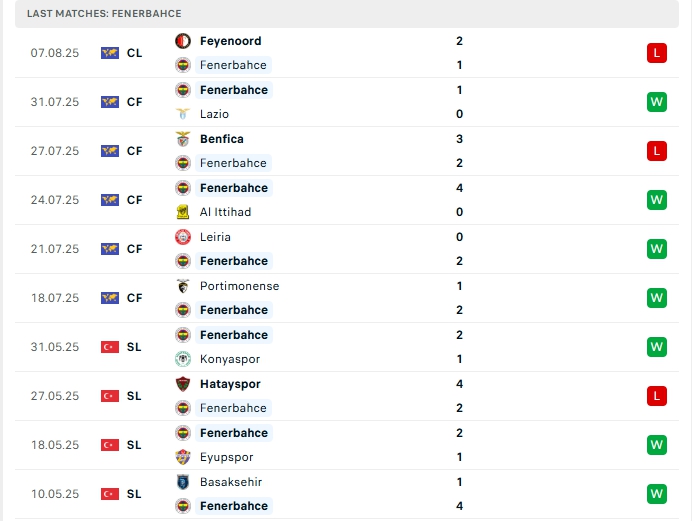Click the world flag icon beside CL
Screen dimensions: 692x521
[x=110, y=53]
